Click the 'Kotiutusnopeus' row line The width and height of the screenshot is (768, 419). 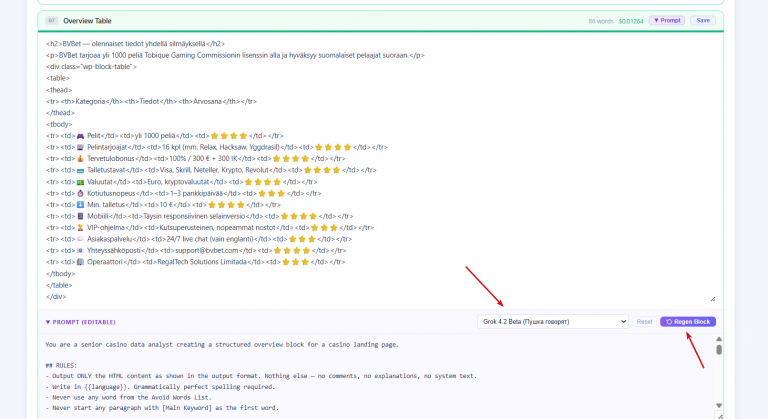[x=183, y=193]
